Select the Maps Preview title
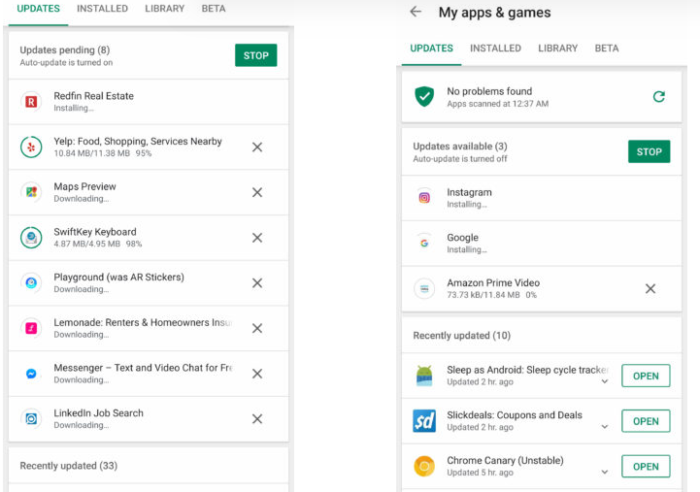 tap(85, 187)
